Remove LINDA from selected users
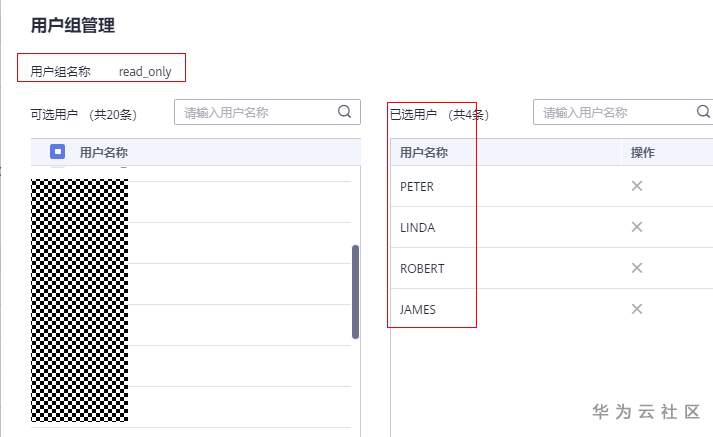The image size is (713, 437). pyautogui.click(x=636, y=227)
